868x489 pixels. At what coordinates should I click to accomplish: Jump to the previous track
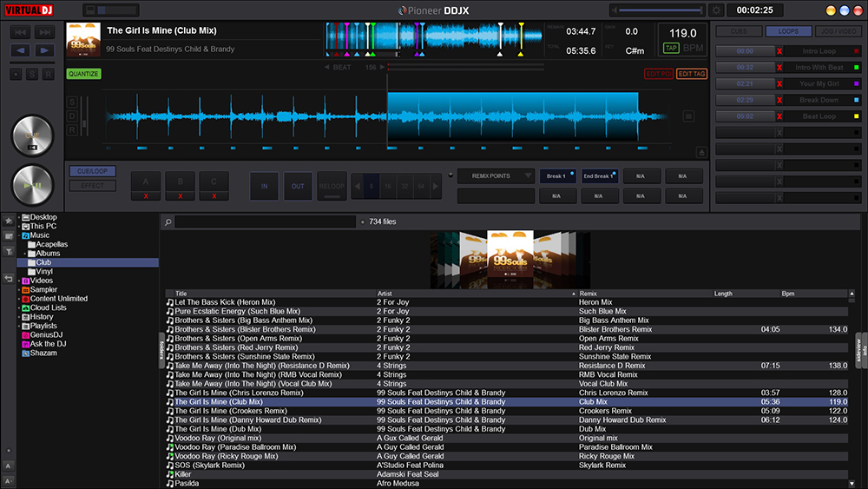click(21, 32)
